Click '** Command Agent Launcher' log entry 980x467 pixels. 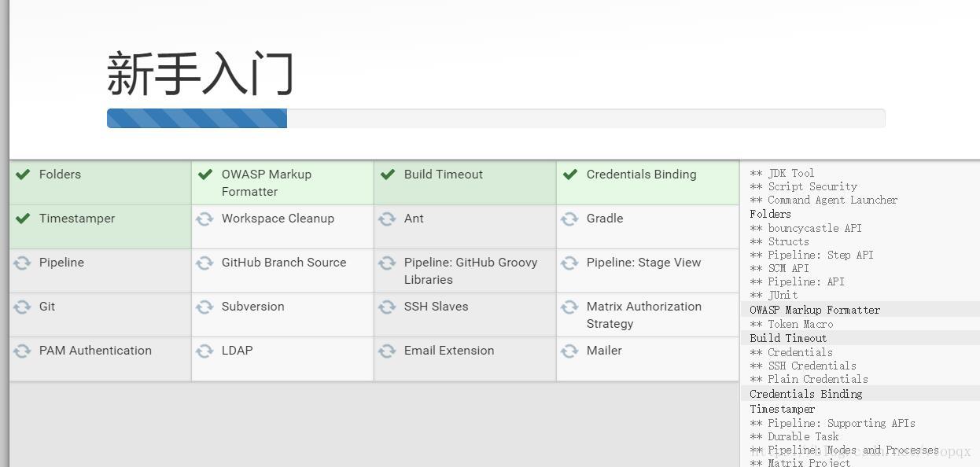(823, 200)
